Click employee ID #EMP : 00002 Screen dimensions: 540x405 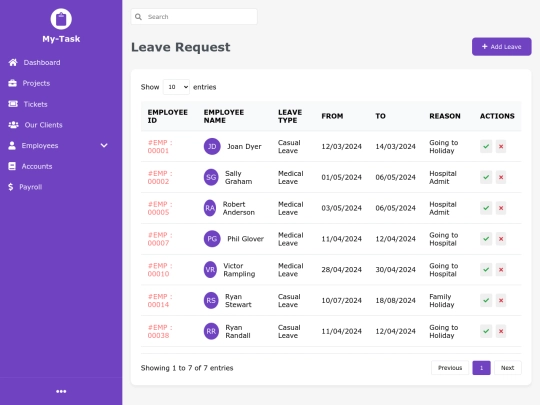160,177
